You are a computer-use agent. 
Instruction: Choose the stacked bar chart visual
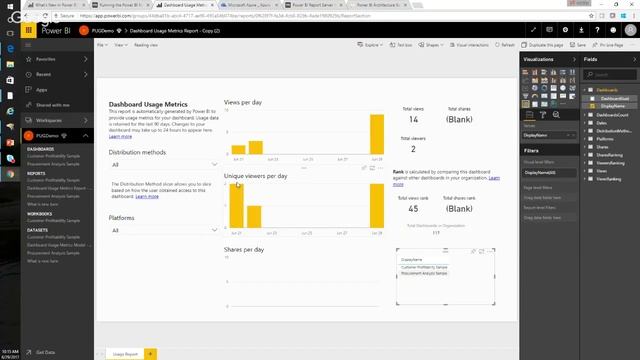525,72
